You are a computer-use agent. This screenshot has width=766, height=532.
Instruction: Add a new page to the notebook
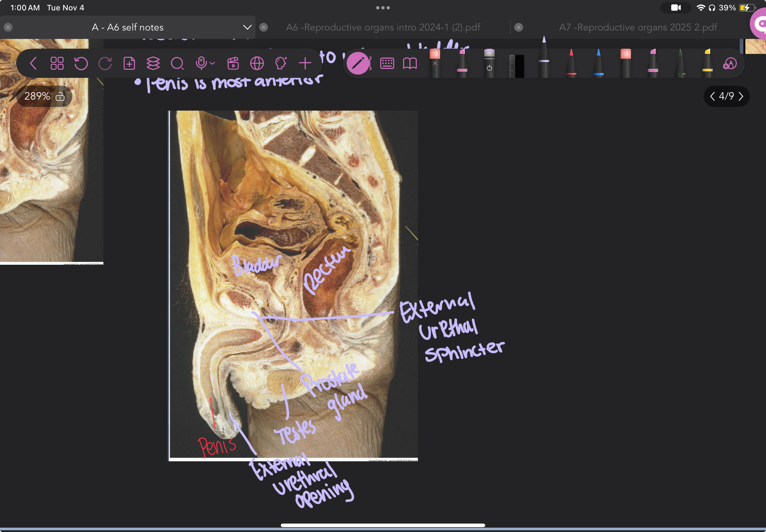pyautogui.click(x=130, y=63)
